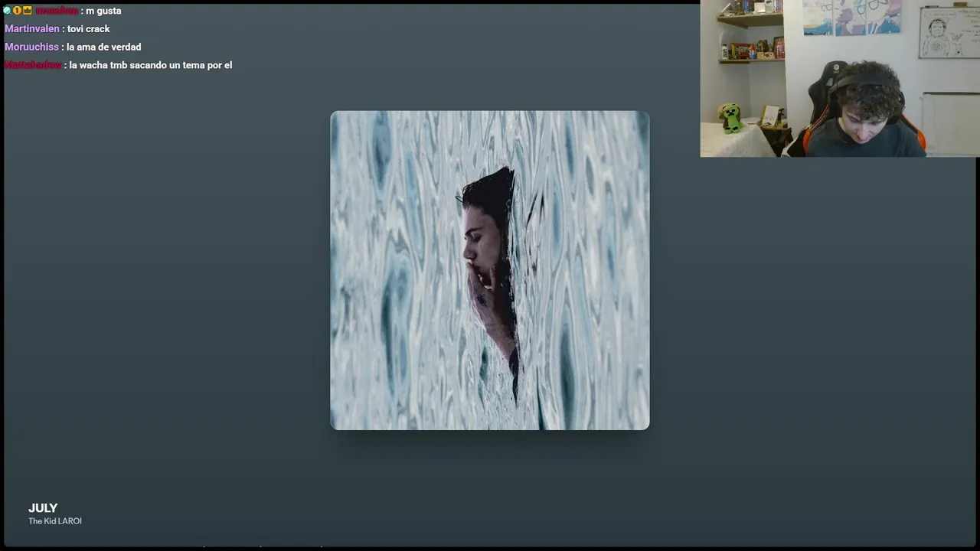Click chat message 'la ama de verdad'

(x=104, y=47)
